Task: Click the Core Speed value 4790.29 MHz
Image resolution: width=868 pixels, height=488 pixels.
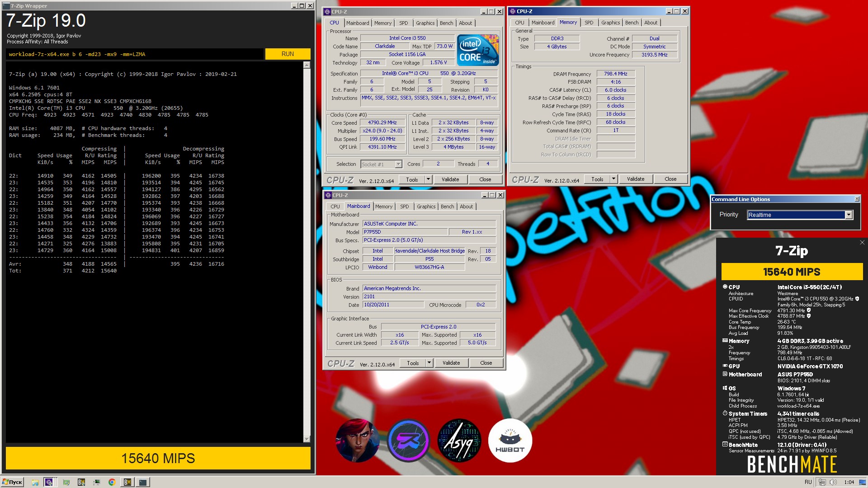Action: pos(382,122)
